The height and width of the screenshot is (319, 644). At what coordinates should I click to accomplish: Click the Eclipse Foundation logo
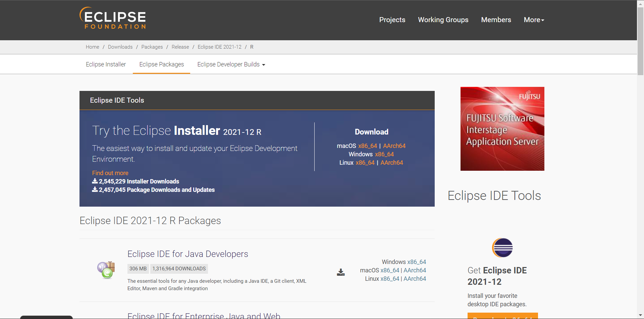(112, 18)
